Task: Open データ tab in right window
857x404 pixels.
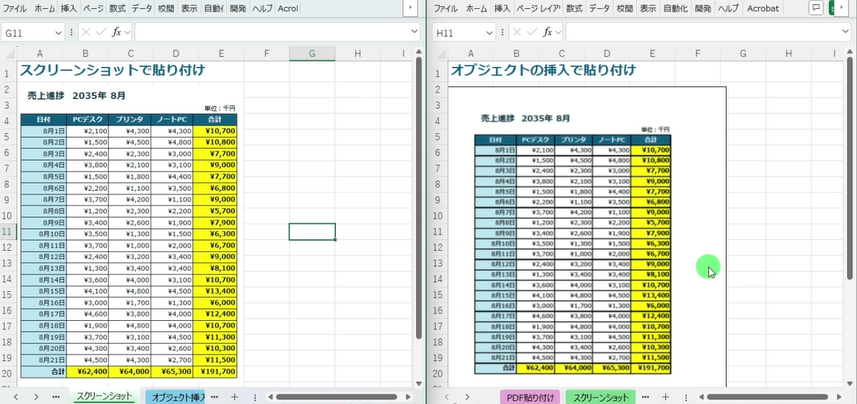Action: point(599,8)
